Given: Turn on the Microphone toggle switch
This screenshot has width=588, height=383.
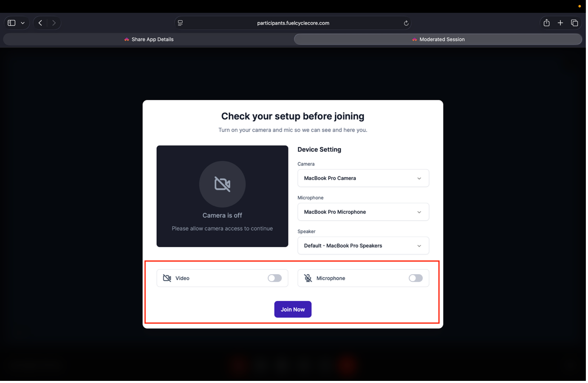Looking at the screenshot, I should [416, 278].
